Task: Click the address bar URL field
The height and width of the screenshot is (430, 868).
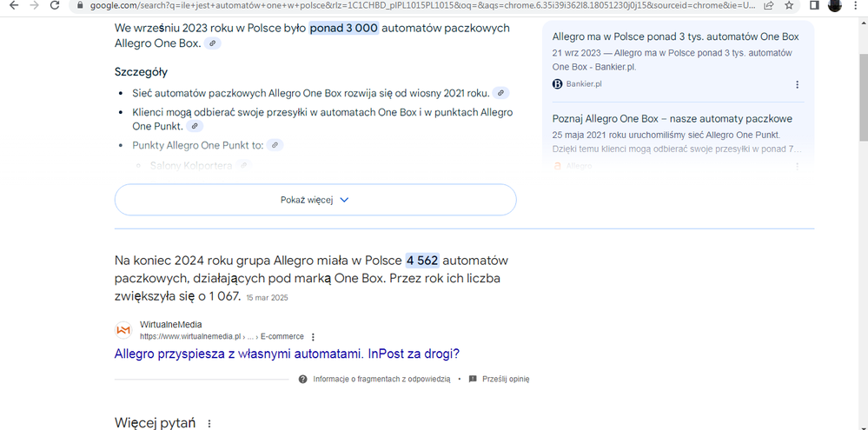Action: (423, 5)
